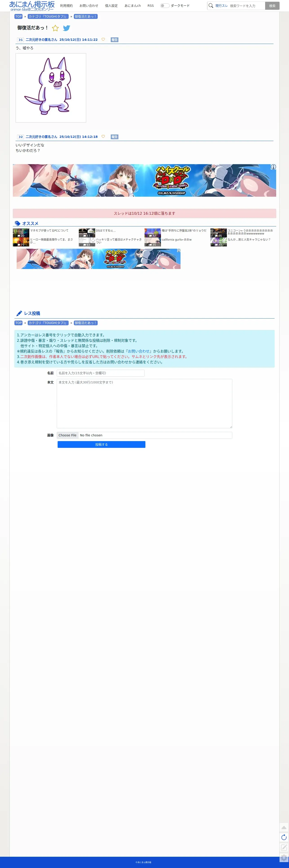The height and width of the screenshot is (868, 289).
Task: Focus the 本文 text area
Action: coord(144,404)
